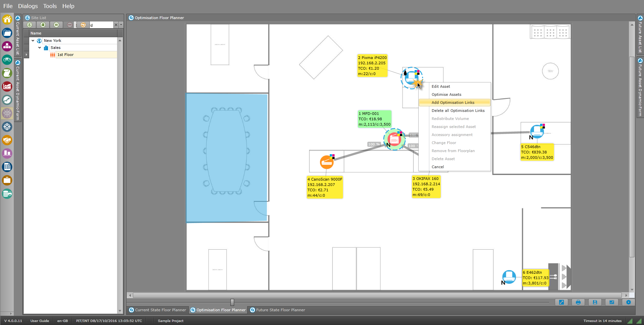Open the teal database printer sidebar icon
644x325 pixels.
tap(7, 194)
